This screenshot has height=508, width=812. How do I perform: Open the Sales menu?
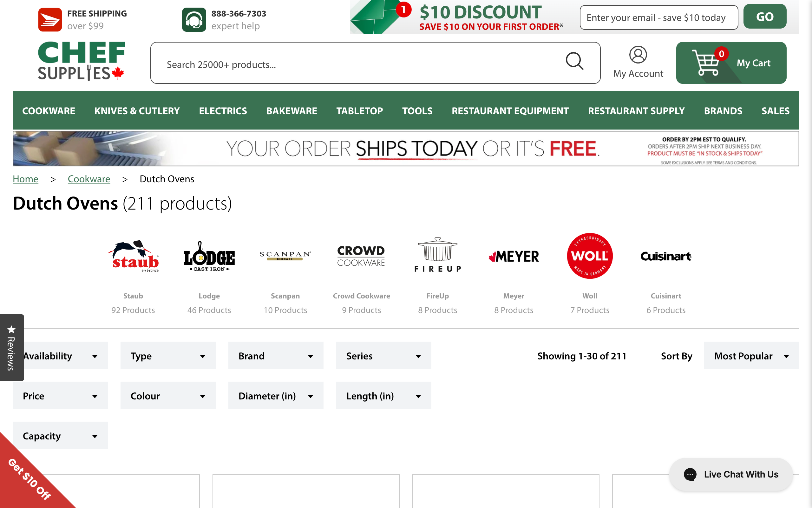776,111
